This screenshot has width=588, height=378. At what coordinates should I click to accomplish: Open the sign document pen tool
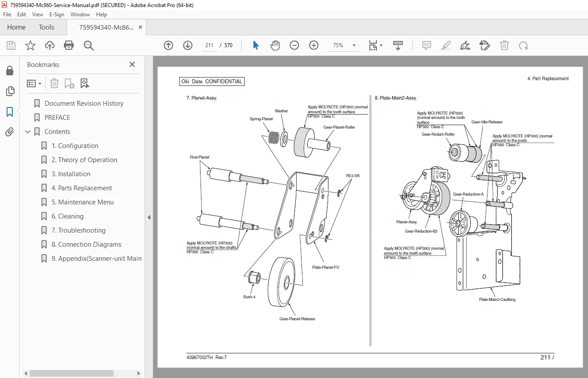pos(465,45)
